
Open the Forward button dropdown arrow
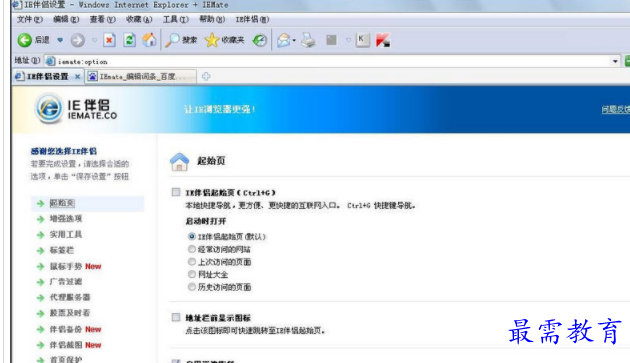[94, 40]
